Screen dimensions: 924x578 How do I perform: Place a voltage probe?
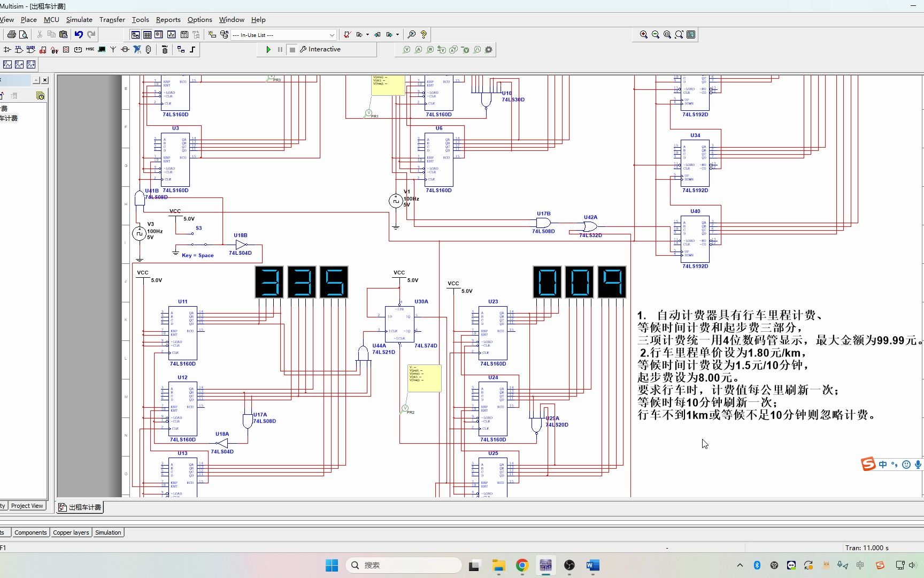coord(407,49)
